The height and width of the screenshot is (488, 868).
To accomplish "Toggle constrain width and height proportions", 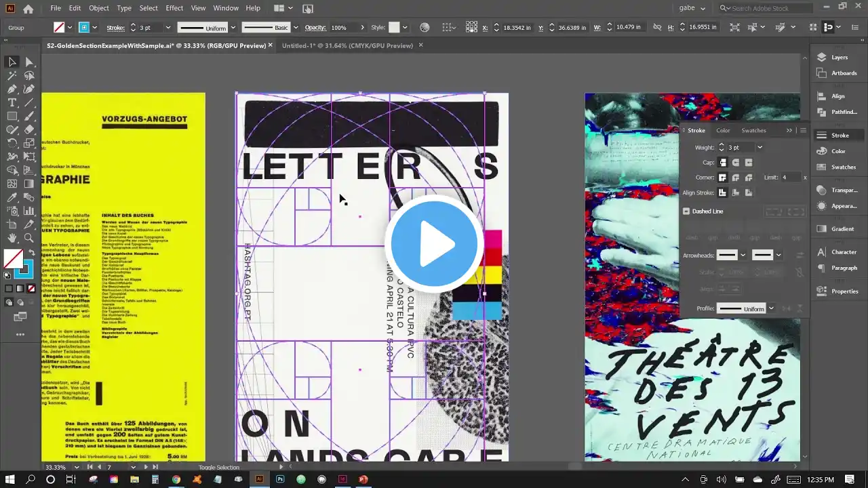I will pyautogui.click(x=656, y=28).
